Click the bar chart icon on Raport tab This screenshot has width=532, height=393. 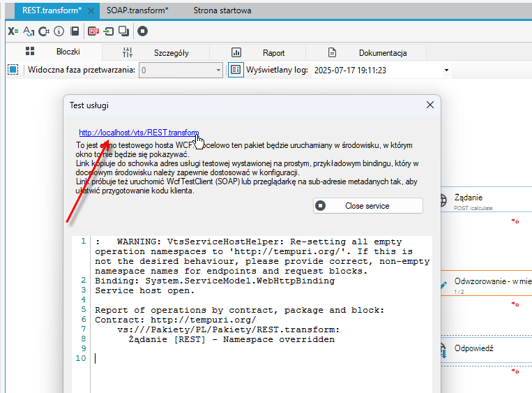click(236, 52)
